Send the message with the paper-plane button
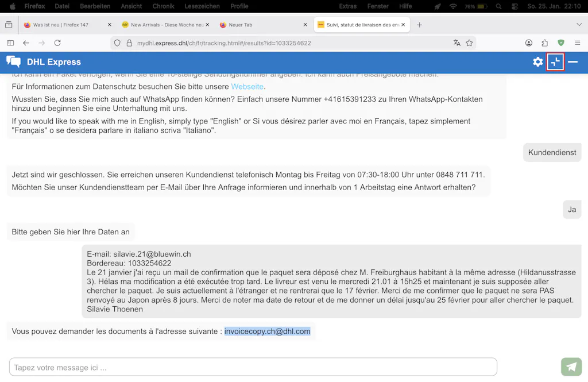This screenshot has height=382, width=588. 571,366
